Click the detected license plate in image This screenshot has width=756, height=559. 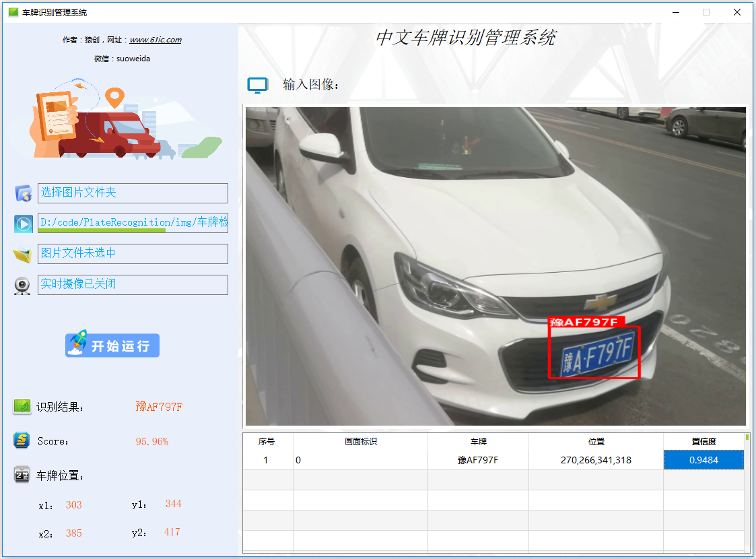pos(596,354)
